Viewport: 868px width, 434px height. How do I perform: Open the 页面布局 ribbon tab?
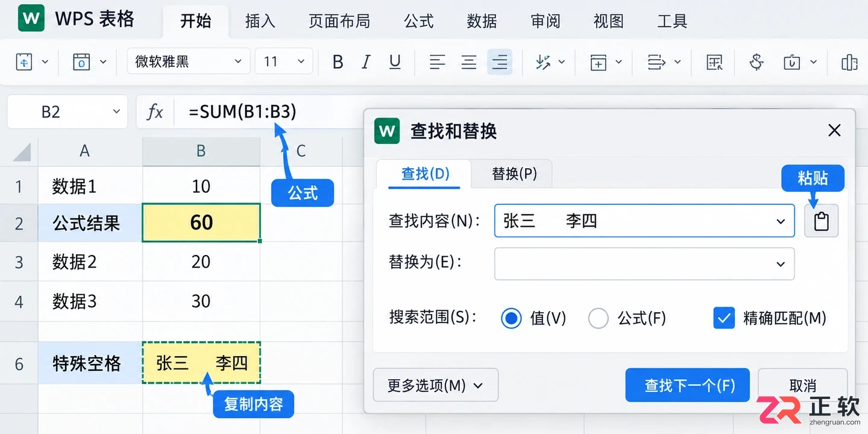[339, 21]
